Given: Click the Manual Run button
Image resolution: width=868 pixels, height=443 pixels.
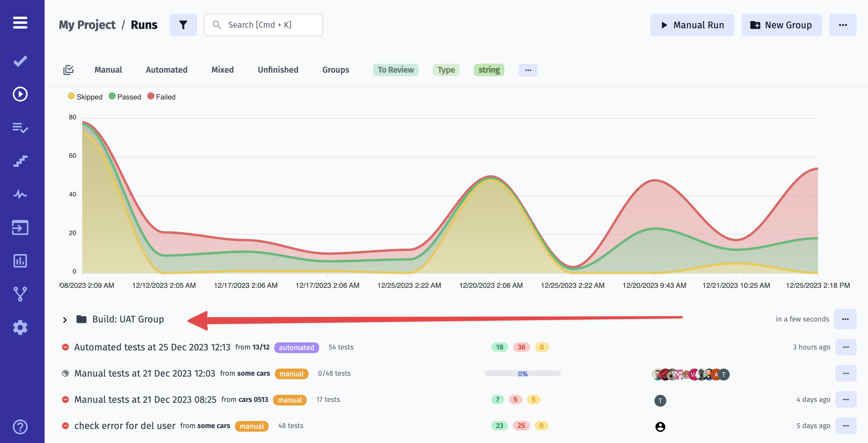Looking at the screenshot, I should [692, 25].
